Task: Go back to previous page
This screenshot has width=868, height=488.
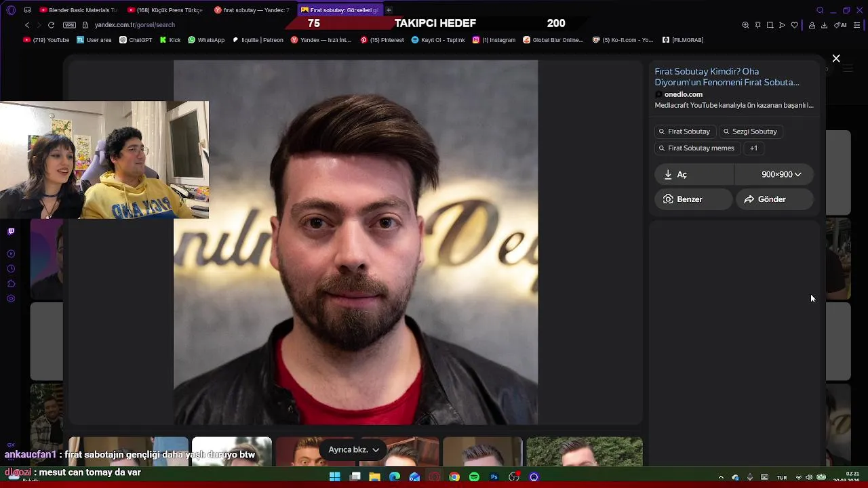Action: click(x=27, y=25)
